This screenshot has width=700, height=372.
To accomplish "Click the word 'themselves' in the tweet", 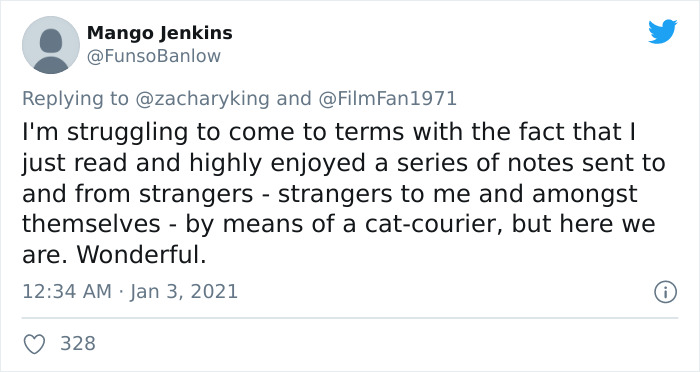I will 91,224.
